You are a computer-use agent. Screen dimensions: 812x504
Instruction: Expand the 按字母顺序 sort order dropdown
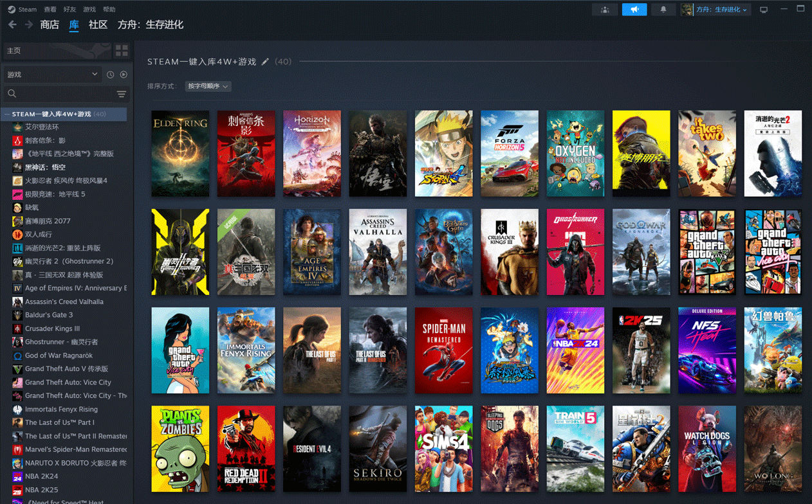(x=208, y=86)
